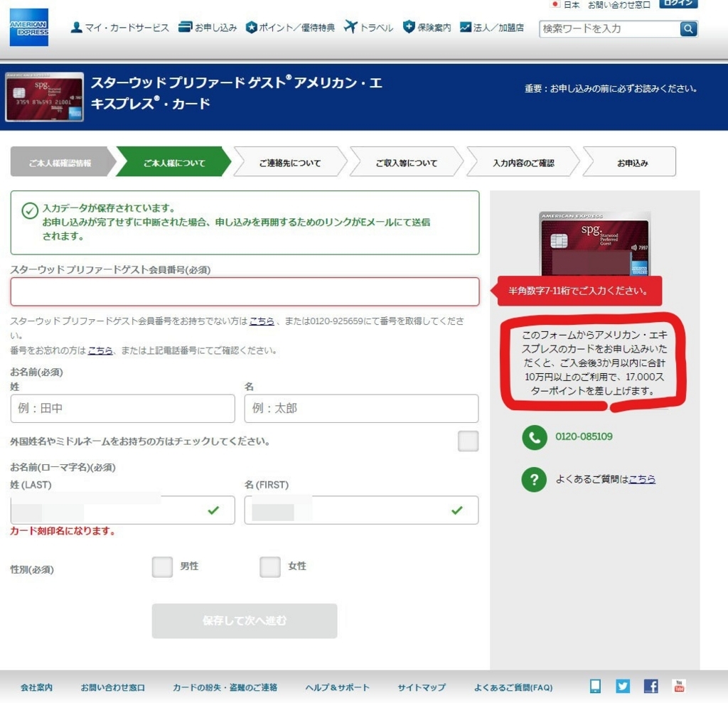Select the ご連絡先について step

tap(290, 163)
